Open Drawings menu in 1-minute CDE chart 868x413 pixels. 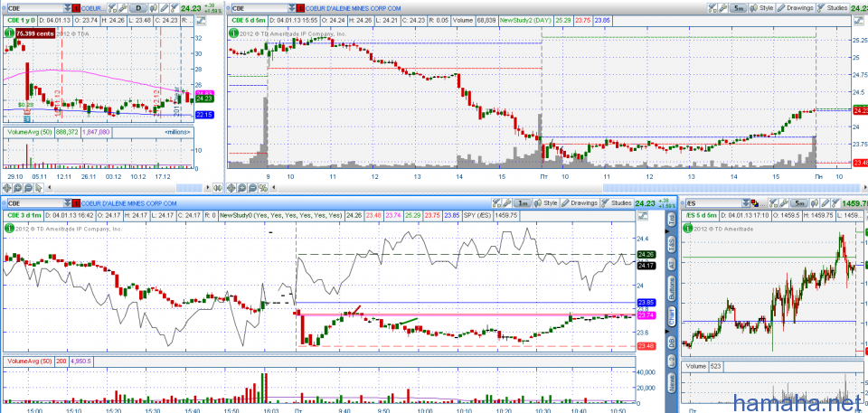click(580, 203)
